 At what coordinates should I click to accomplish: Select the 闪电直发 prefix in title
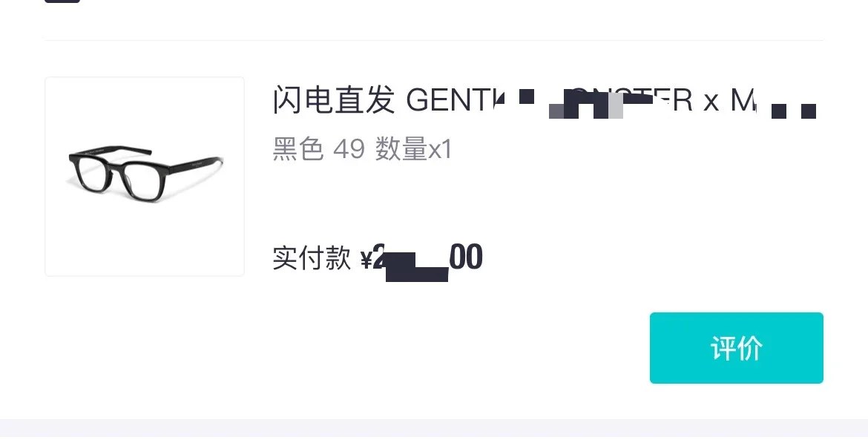(334, 99)
